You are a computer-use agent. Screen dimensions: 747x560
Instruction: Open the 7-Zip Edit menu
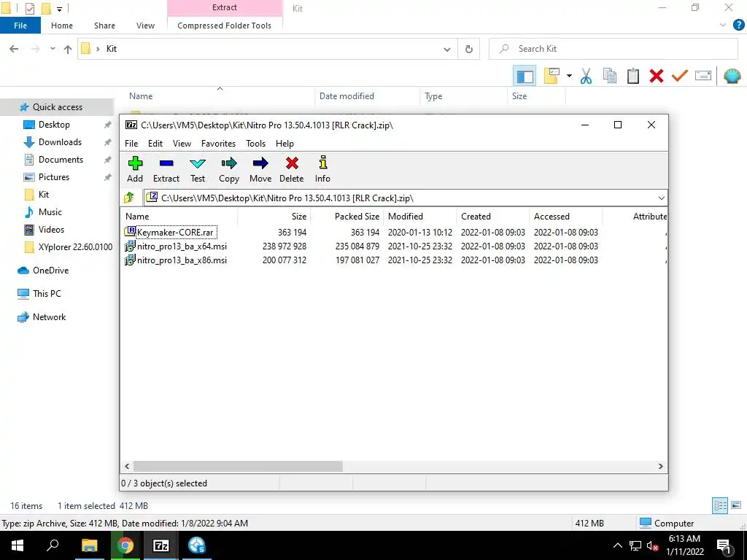155,144
